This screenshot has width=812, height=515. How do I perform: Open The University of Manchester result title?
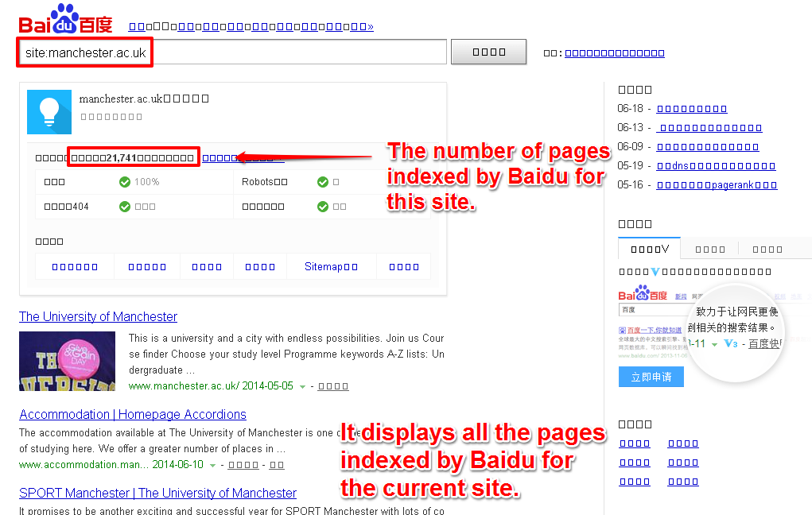(x=98, y=316)
